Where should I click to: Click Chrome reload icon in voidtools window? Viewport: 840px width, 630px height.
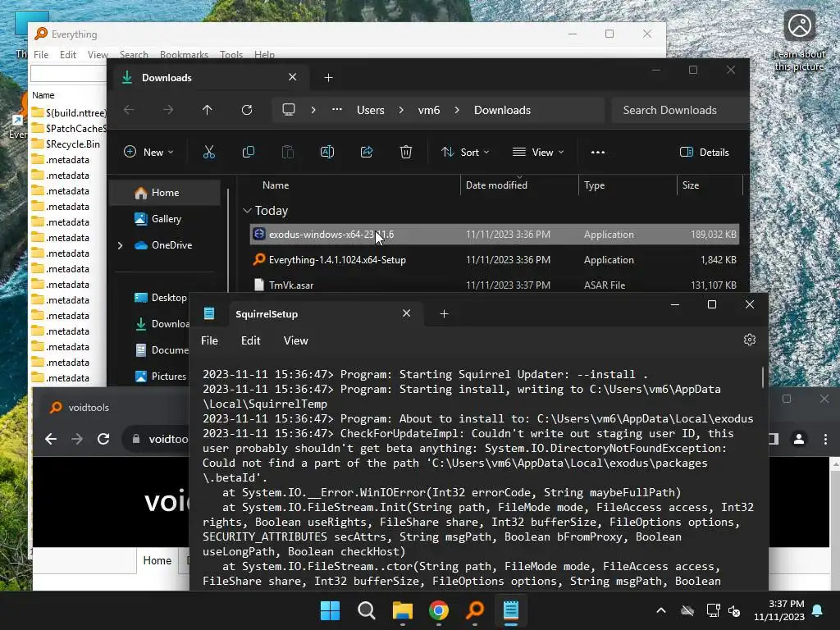click(x=103, y=440)
